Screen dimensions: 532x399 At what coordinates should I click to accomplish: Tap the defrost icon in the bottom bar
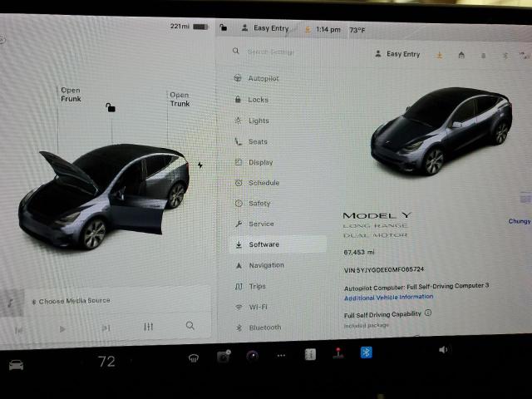click(x=194, y=358)
